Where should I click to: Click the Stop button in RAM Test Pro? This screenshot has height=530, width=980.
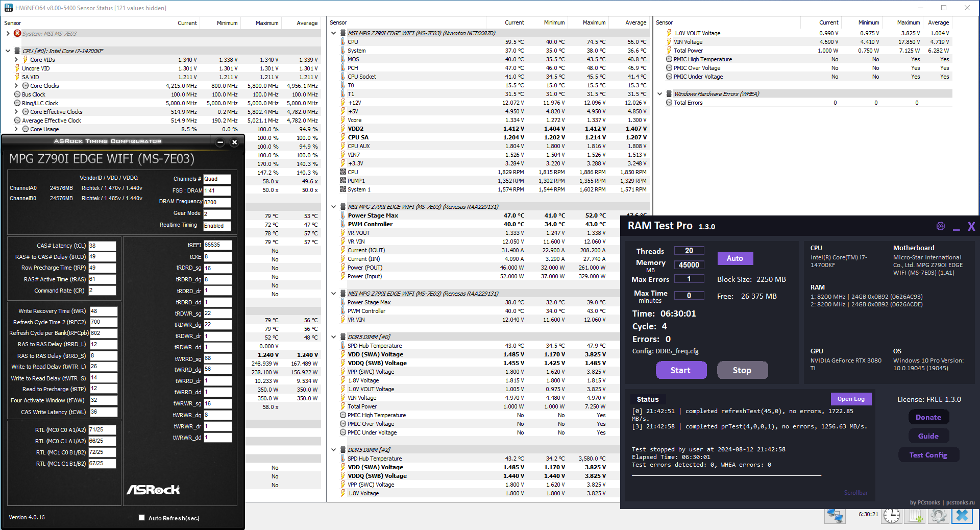pos(742,370)
